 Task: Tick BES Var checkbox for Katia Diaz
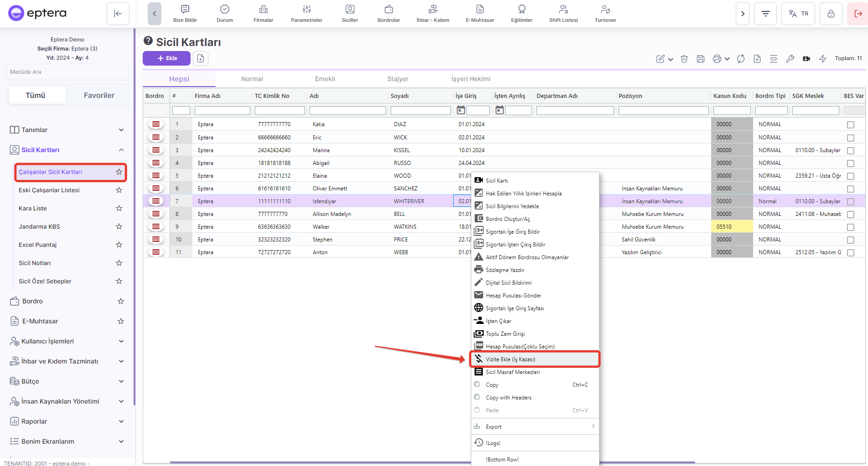coord(850,125)
